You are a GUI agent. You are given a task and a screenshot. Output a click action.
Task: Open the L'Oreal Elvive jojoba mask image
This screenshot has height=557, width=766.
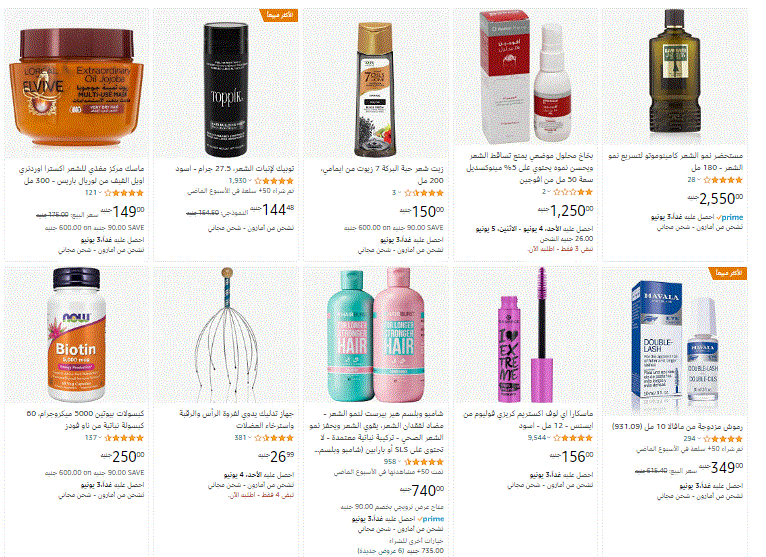tap(77, 86)
